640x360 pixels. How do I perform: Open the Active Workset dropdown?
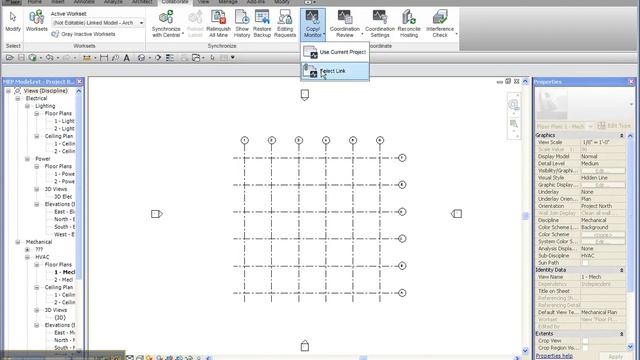pyautogui.click(x=142, y=23)
